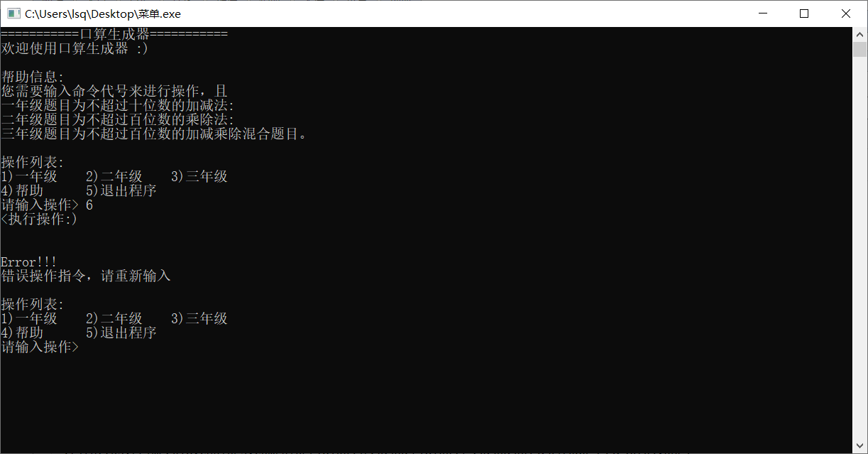Image resolution: width=868 pixels, height=454 pixels.
Task: Click the vertical scrollbar thumb
Action: click(860, 49)
